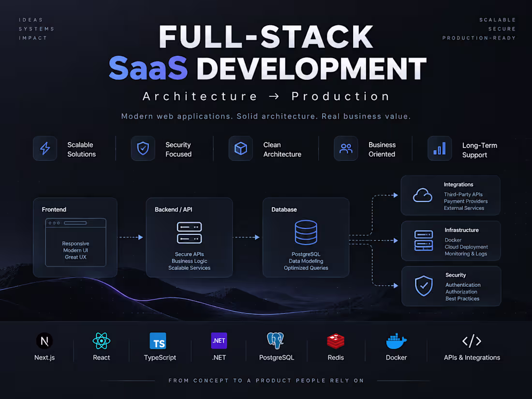Click the "Third-Party APIs" text

coord(463,194)
